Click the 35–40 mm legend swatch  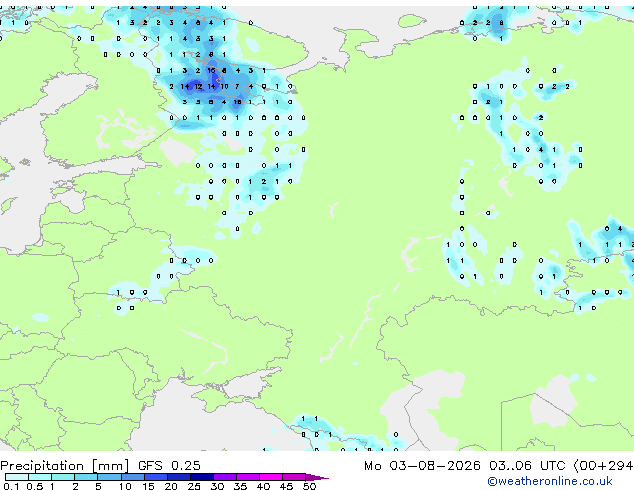pyautogui.click(x=247, y=477)
